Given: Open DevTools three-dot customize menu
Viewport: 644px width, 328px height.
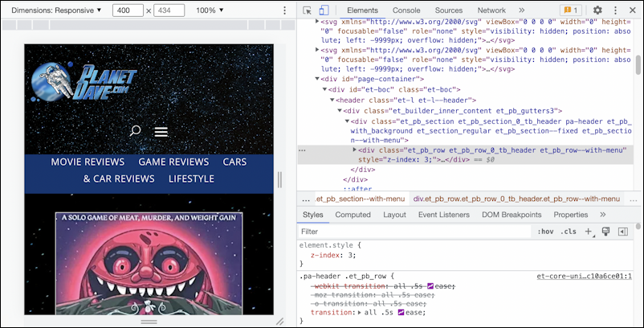Looking at the screenshot, I should click(615, 10).
